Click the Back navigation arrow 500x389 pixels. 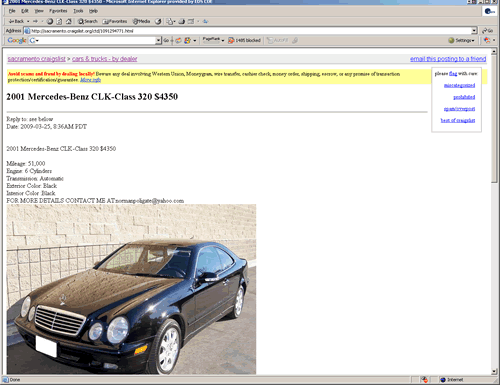click(x=16, y=21)
